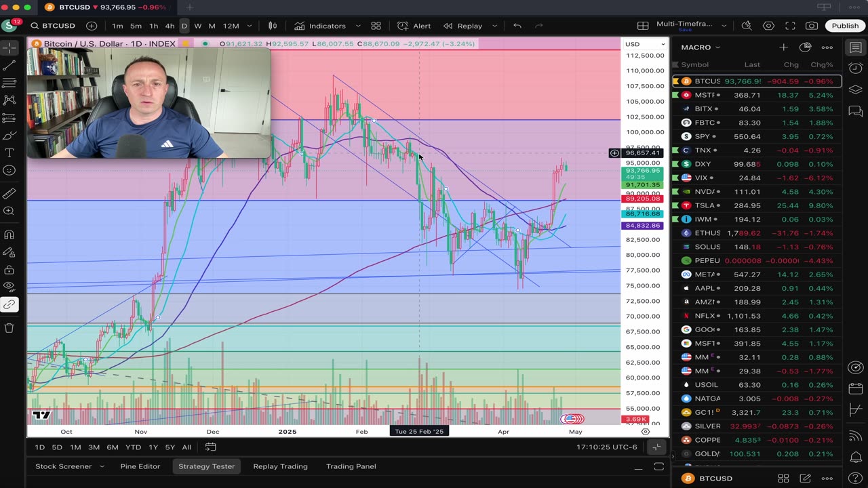This screenshot has width=868, height=488.
Task: Select the brush drawing tool
Action: coord(9,136)
